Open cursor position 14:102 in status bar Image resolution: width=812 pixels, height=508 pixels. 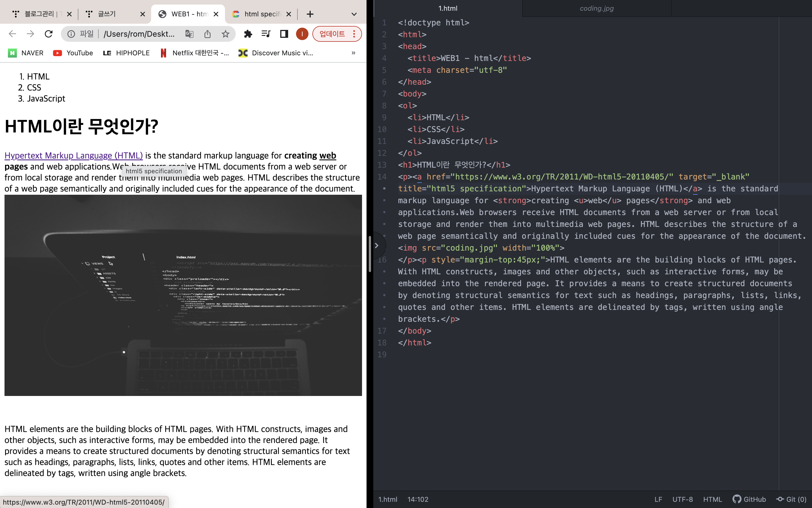tap(418, 499)
